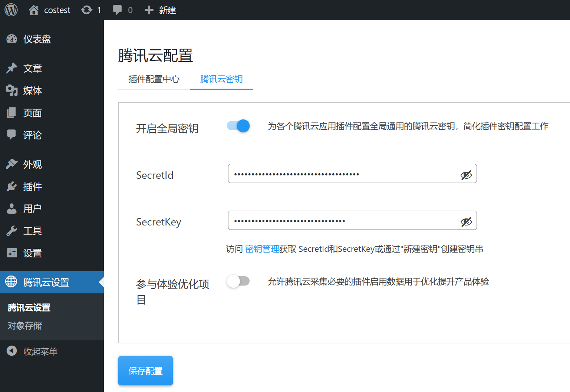Screen dimensions: 570x392
Task: Open the updates icon showing 1
Action: (86, 10)
